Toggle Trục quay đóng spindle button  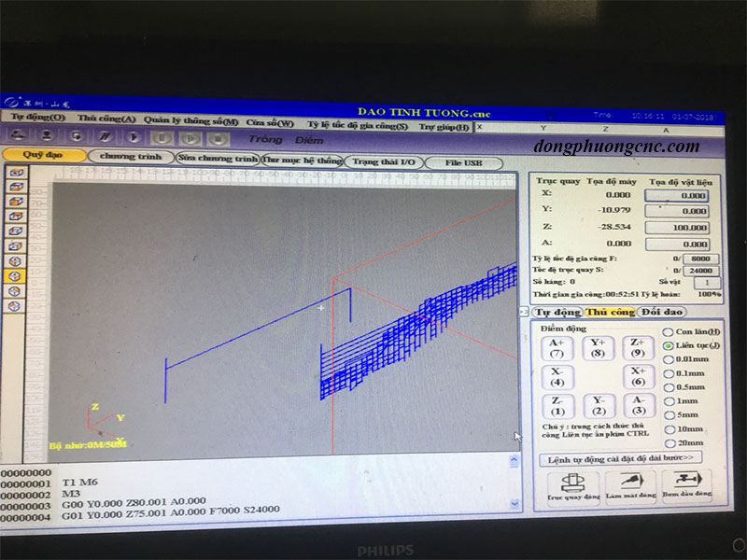tap(573, 486)
